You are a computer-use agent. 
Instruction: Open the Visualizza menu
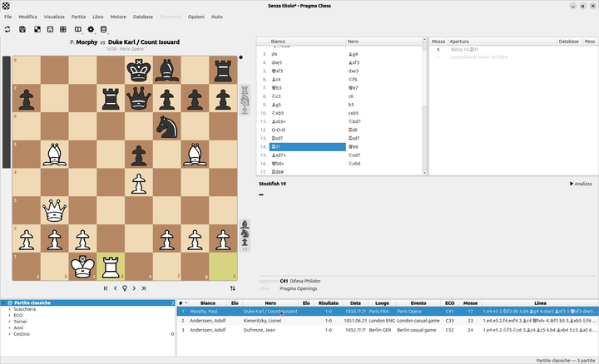point(54,17)
